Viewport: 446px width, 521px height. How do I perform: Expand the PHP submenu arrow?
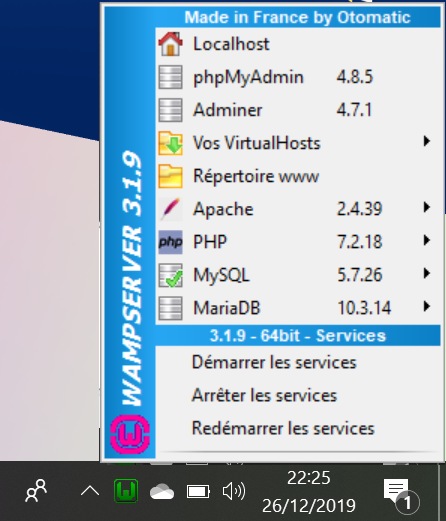(x=426, y=240)
